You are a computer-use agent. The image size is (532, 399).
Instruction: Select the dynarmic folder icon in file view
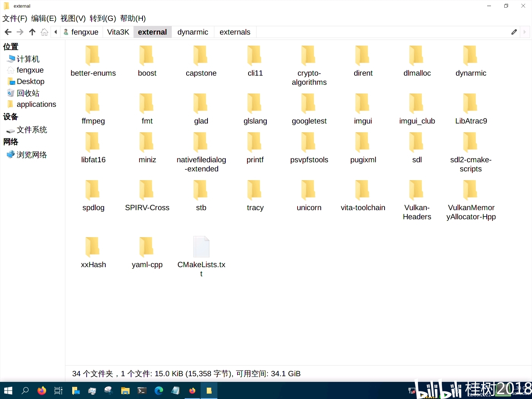[x=470, y=55]
